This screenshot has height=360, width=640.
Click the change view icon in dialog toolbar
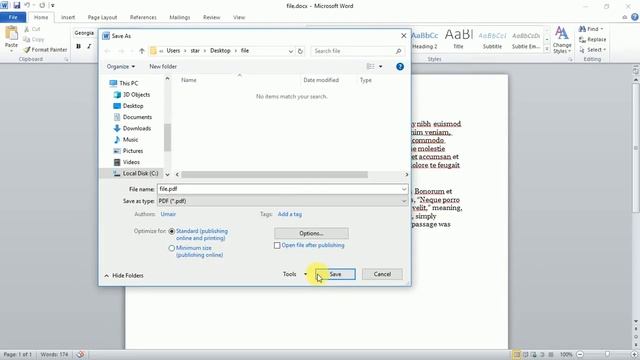pyautogui.click(x=371, y=66)
